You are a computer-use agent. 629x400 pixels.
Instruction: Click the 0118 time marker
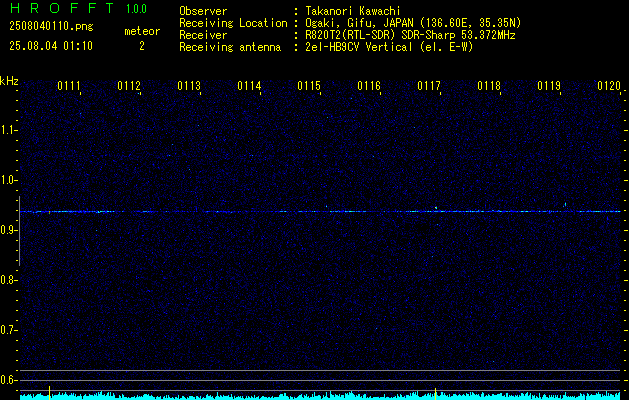(489, 86)
